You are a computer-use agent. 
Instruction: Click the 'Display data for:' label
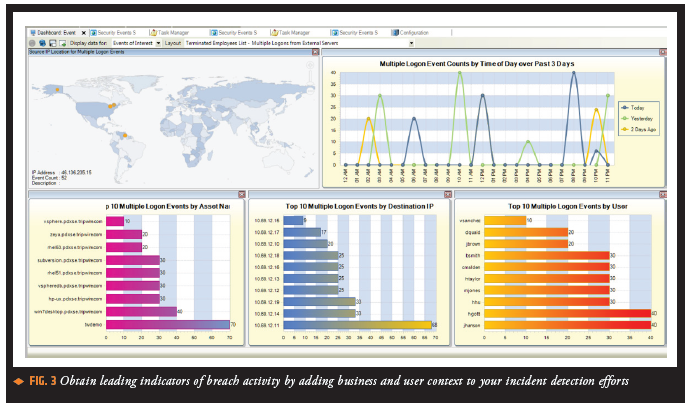click(x=88, y=43)
